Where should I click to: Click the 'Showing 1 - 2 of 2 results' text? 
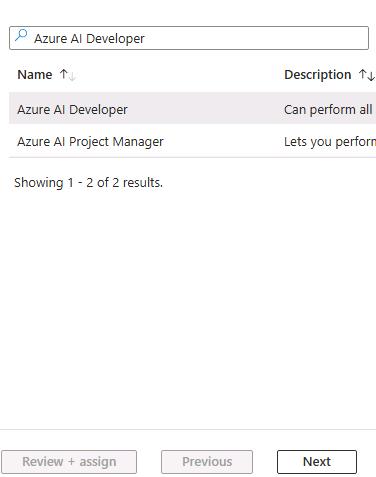tap(88, 183)
